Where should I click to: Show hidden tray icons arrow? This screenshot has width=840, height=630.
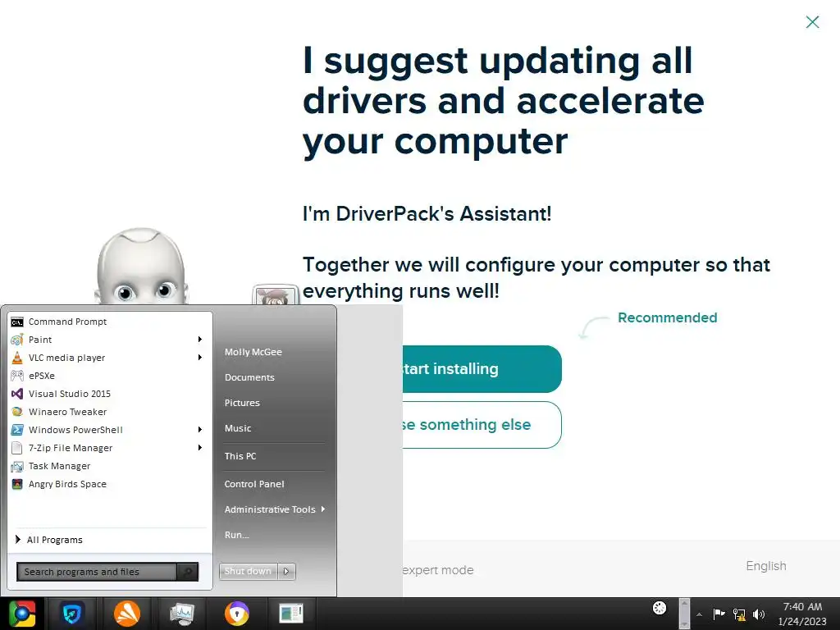699,614
